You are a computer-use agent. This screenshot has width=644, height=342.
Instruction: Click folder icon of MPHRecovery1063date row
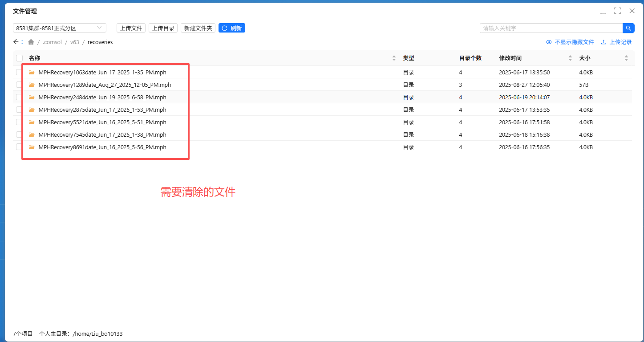click(32, 72)
